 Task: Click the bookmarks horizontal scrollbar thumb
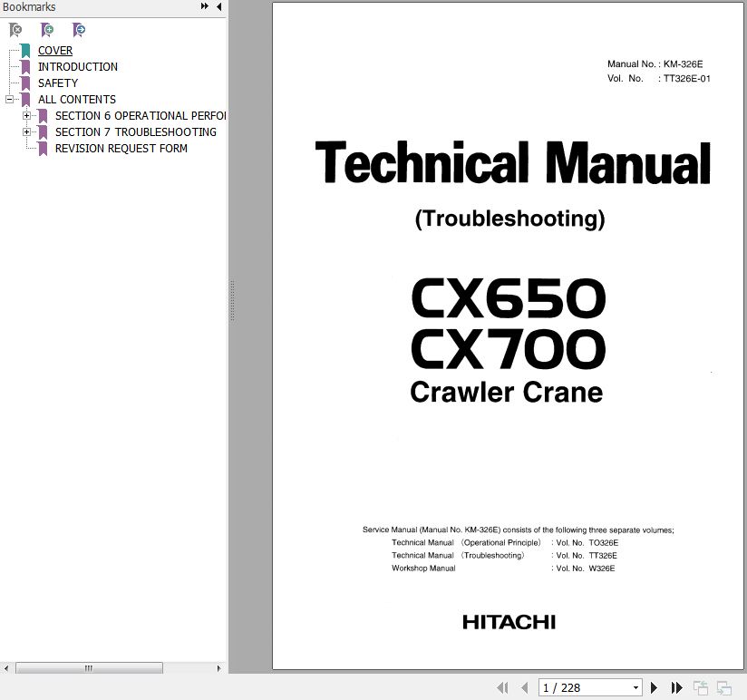pos(89,668)
